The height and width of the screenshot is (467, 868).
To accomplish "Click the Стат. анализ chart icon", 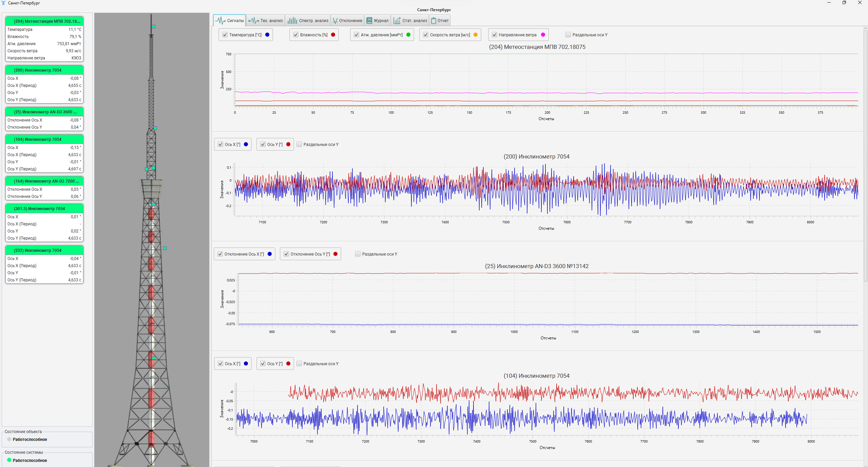I will 397,21.
